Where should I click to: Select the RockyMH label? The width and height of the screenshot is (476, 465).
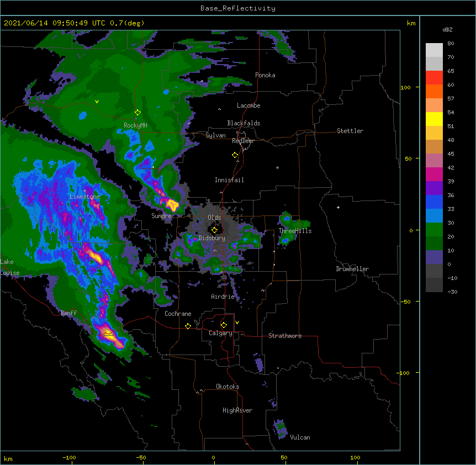[135, 125]
